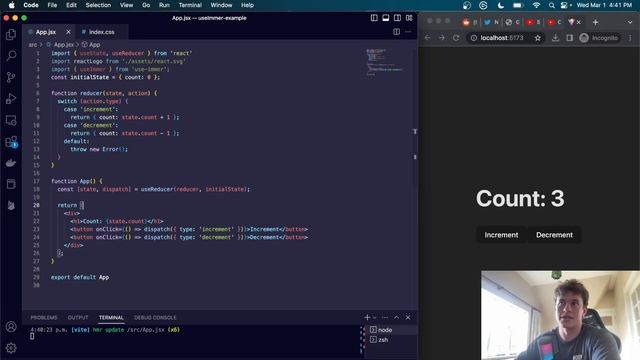Click the Wi-Fi icon in menu bar
The height and width of the screenshot is (360, 640).
click(536, 5)
